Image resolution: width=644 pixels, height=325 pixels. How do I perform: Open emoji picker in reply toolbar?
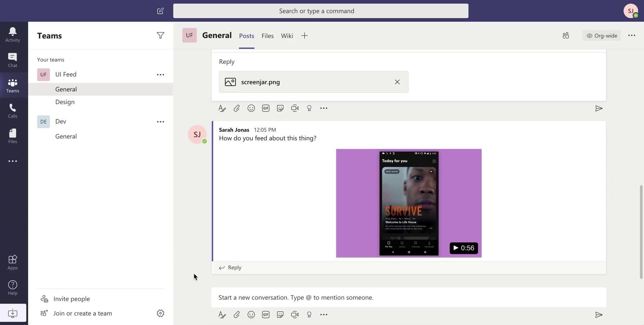coord(251,108)
